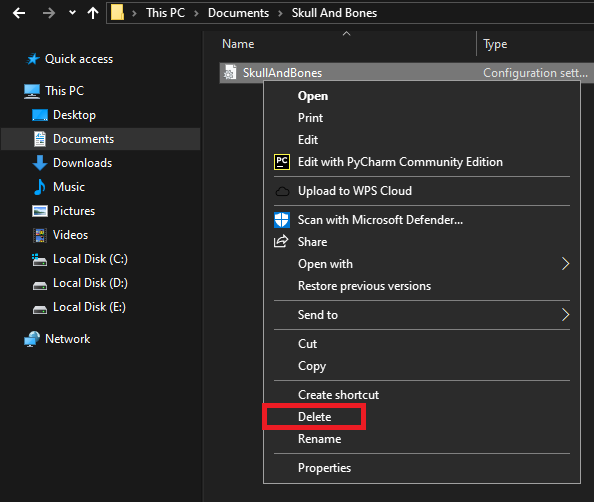Open recent locations dropdown arrow

[72, 13]
